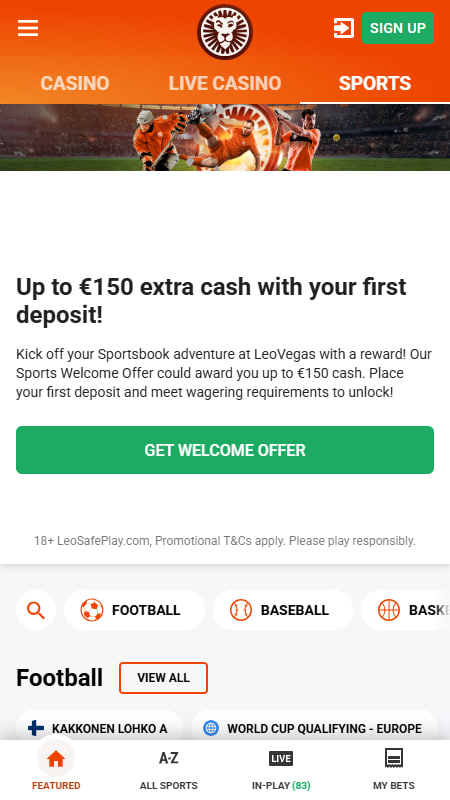Pick the Basketball sport chip
This screenshot has width=450, height=800.
[x=406, y=610]
